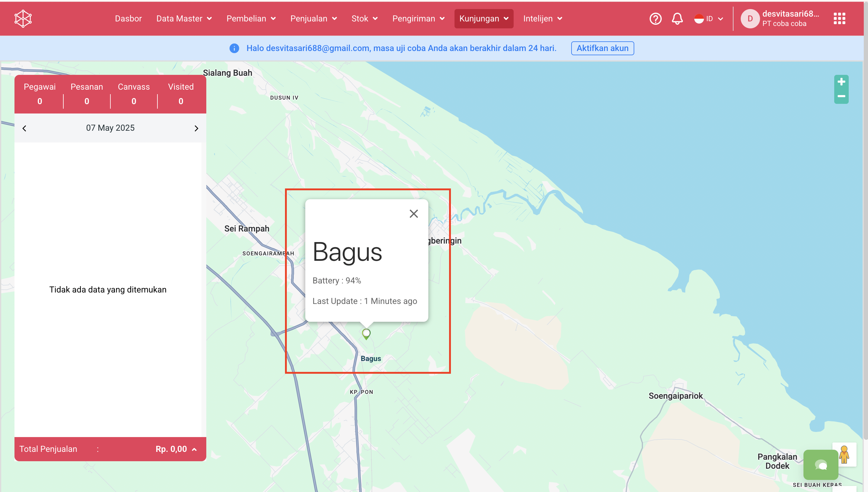This screenshot has width=868, height=492.
Task: Open the help question mark icon
Action: pos(655,19)
